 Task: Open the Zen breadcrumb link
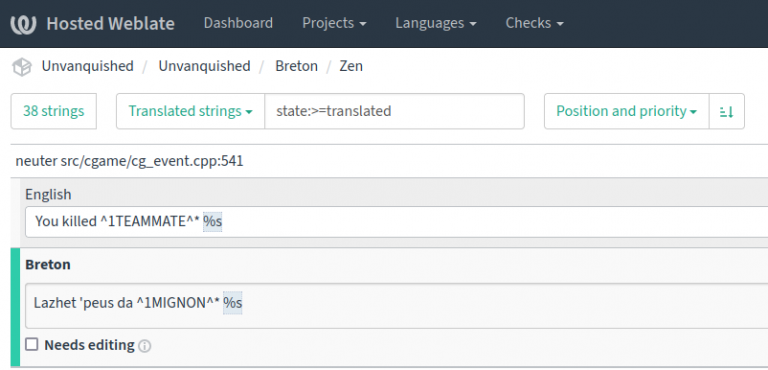tap(351, 66)
